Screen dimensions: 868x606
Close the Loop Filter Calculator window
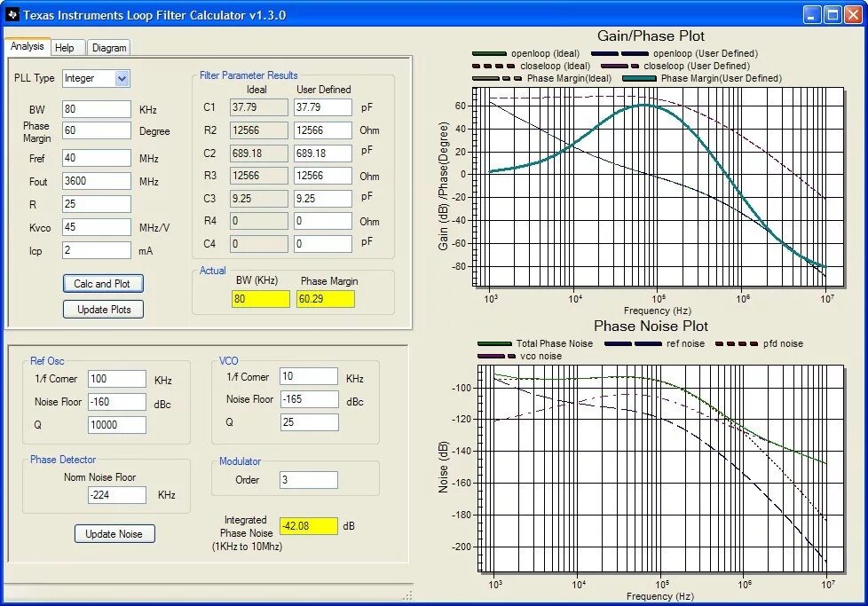click(x=853, y=15)
